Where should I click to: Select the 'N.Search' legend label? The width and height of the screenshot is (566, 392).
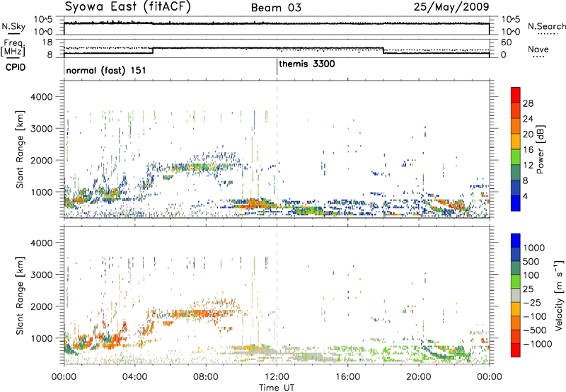pyautogui.click(x=546, y=26)
